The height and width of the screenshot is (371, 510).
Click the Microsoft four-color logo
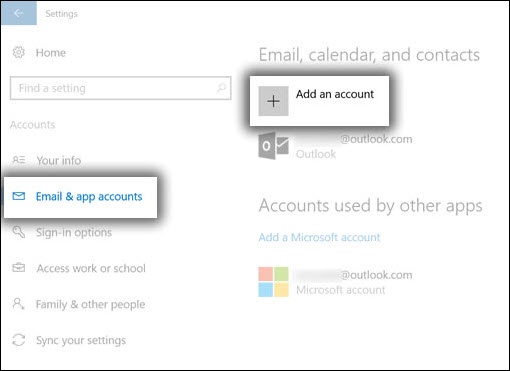(x=273, y=282)
